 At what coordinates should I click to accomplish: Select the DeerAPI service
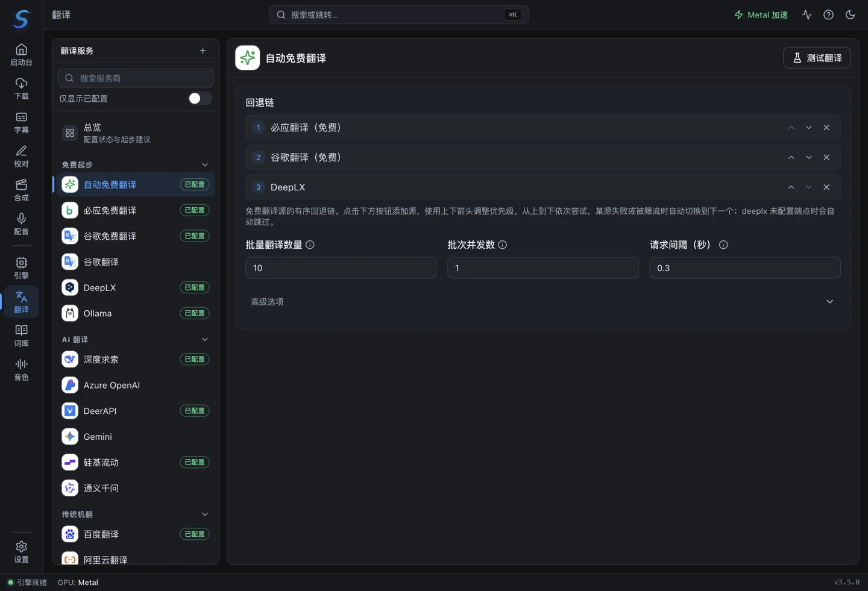point(136,411)
